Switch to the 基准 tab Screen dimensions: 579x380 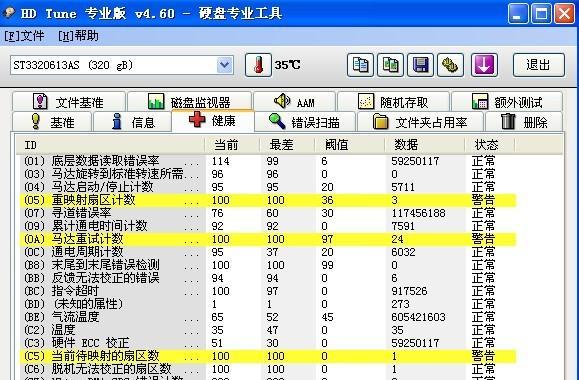pyautogui.click(x=52, y=121)
